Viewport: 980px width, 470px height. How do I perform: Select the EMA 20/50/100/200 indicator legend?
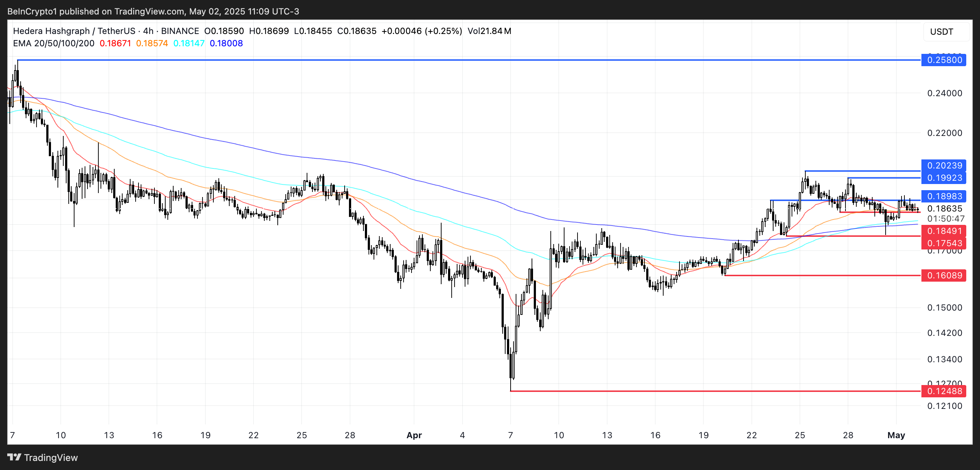(x=53, y=43)
